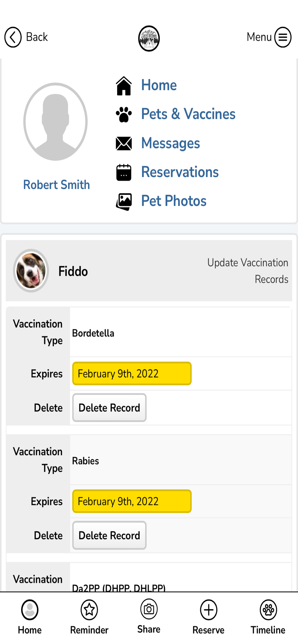Delete the Bordetella vaccination record
This screenshot has width=298, height=644.
[109, 408]
